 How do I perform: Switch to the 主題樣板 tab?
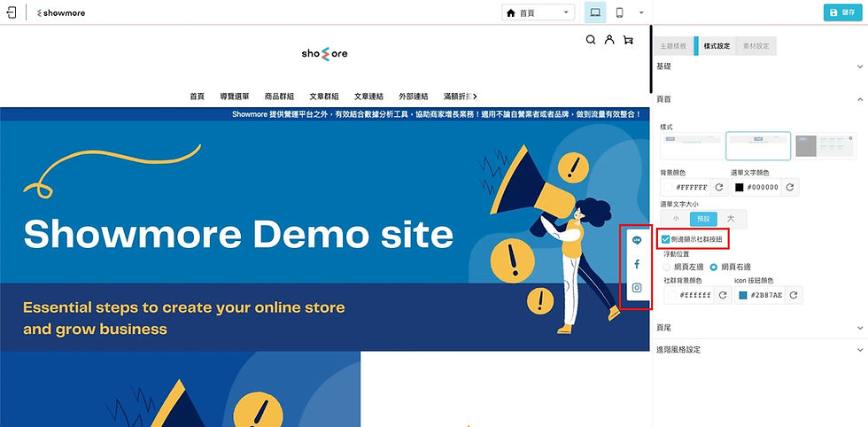(x=675, y=47)
